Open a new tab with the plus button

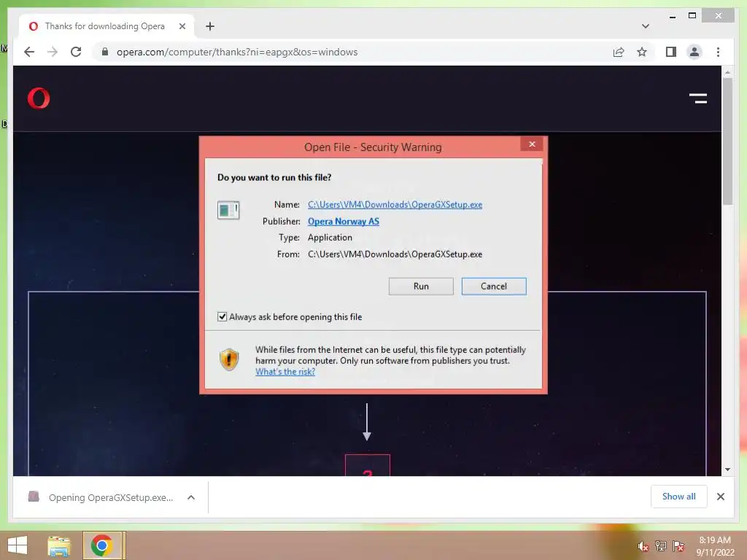coord(209,26)
